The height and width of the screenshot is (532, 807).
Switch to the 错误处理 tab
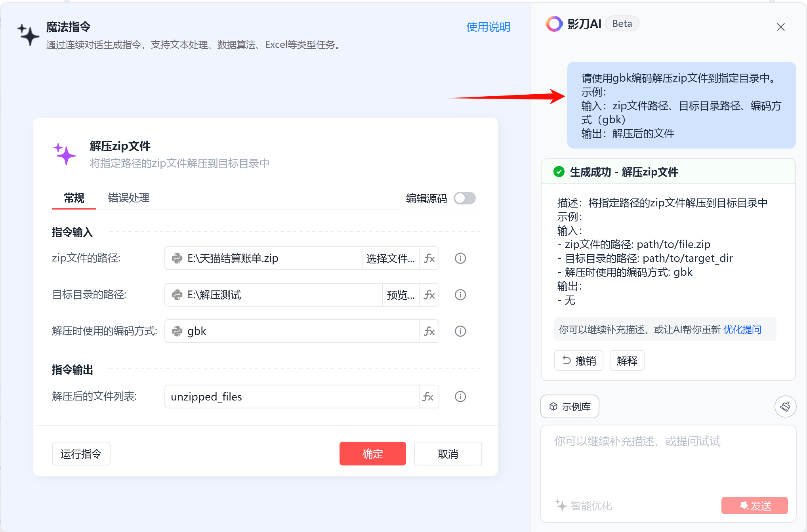tap(128, 198)
